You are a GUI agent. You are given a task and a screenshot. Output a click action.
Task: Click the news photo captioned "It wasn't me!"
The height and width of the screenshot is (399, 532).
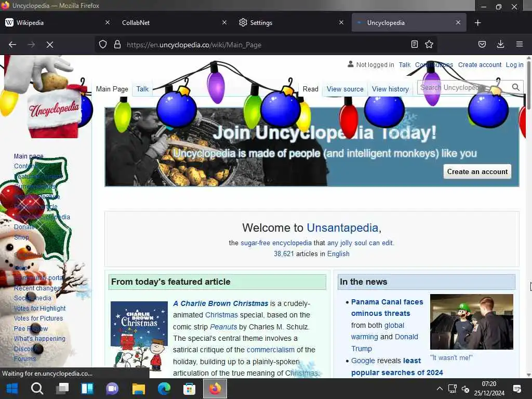click(472, 322)
